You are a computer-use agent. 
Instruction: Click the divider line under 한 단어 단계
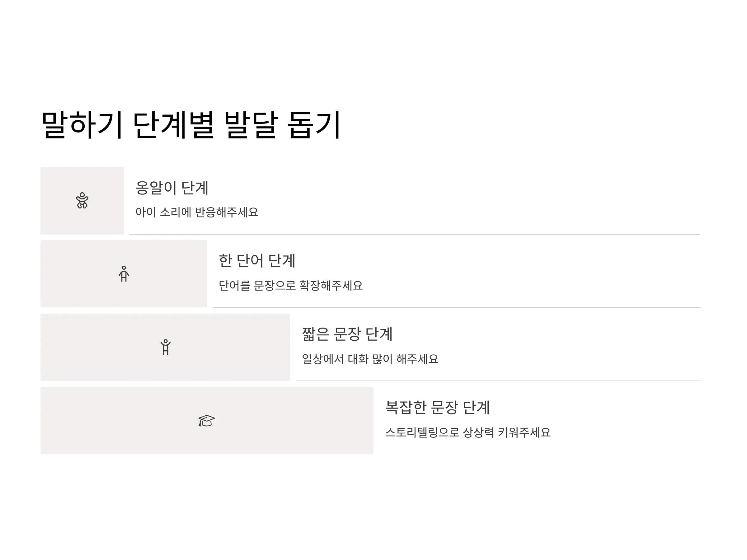[x=457, y=307]
